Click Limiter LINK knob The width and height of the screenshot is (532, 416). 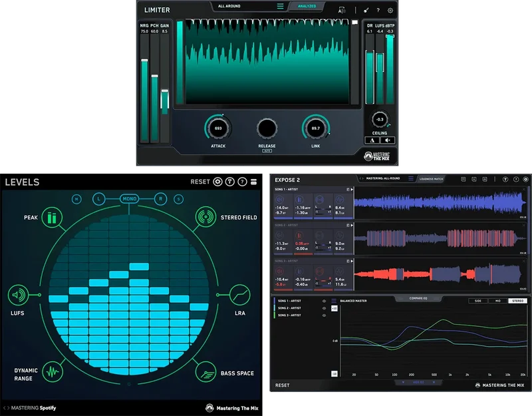pos(315,128)
